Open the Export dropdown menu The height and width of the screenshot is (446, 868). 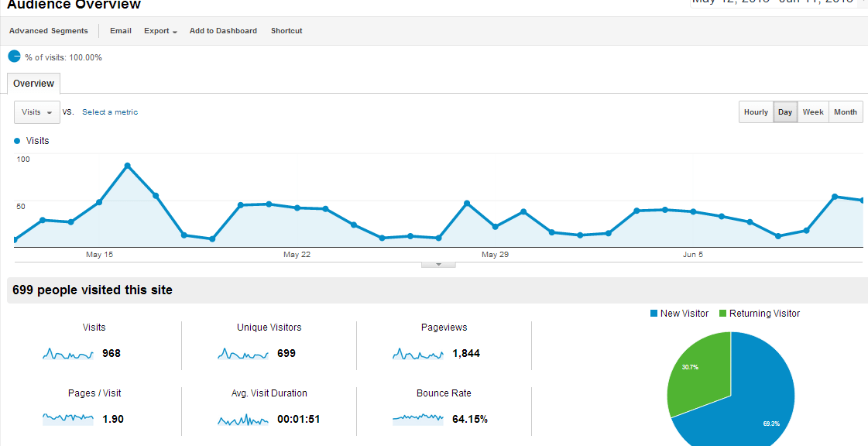coord(160,31)
